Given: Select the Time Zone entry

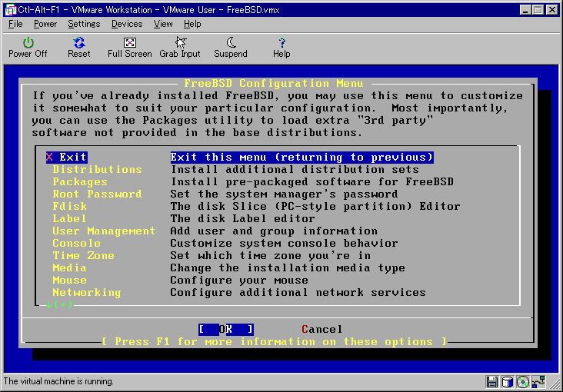Looking at the screenshot, I should pos(83,256).
